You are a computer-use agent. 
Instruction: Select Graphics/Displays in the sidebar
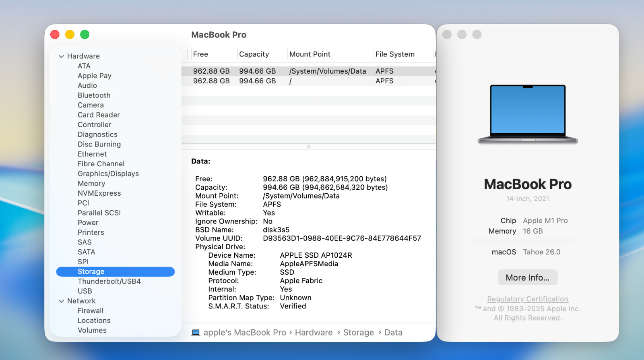click(108, 174)
